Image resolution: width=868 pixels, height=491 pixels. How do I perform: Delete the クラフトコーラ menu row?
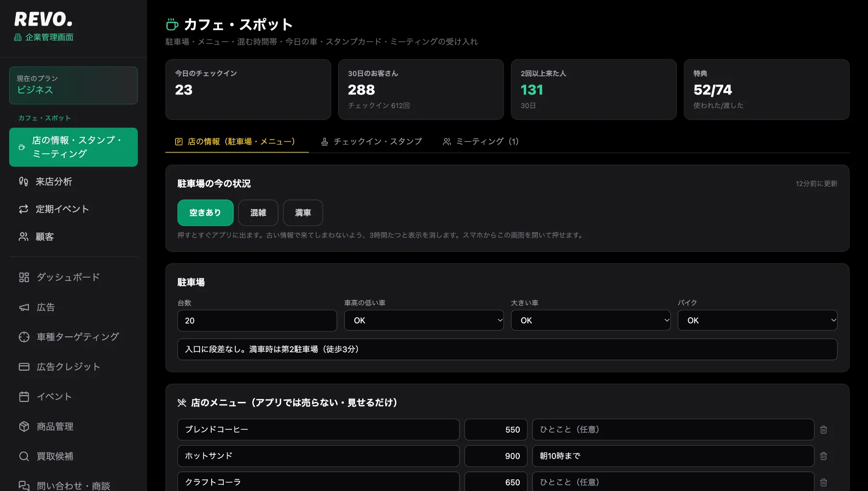pos(824,482)
